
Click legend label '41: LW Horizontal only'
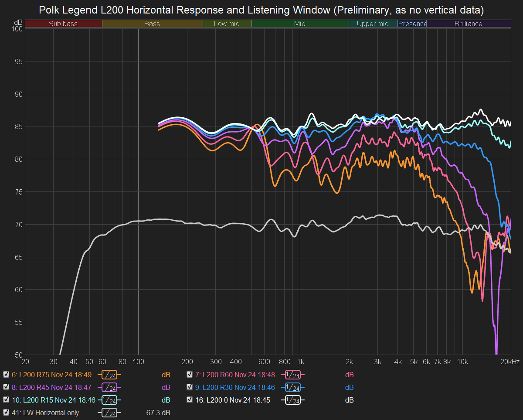pos(45,413)
